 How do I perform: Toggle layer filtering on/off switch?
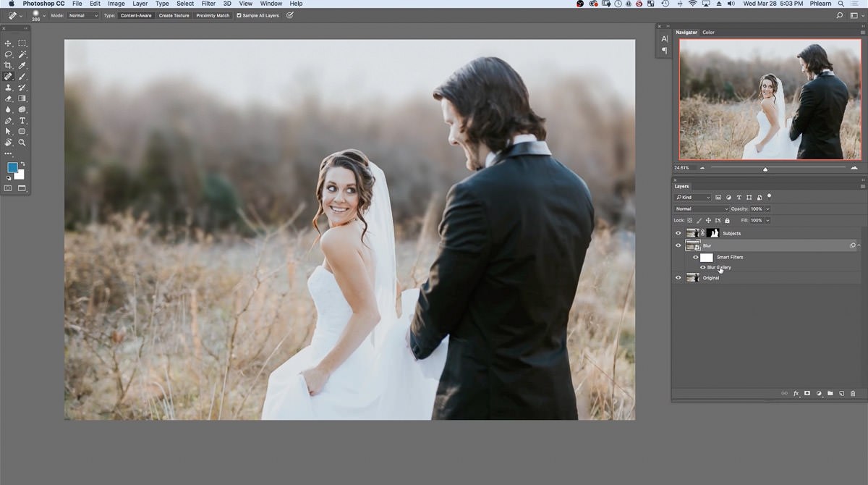click(x=770, y=195)
